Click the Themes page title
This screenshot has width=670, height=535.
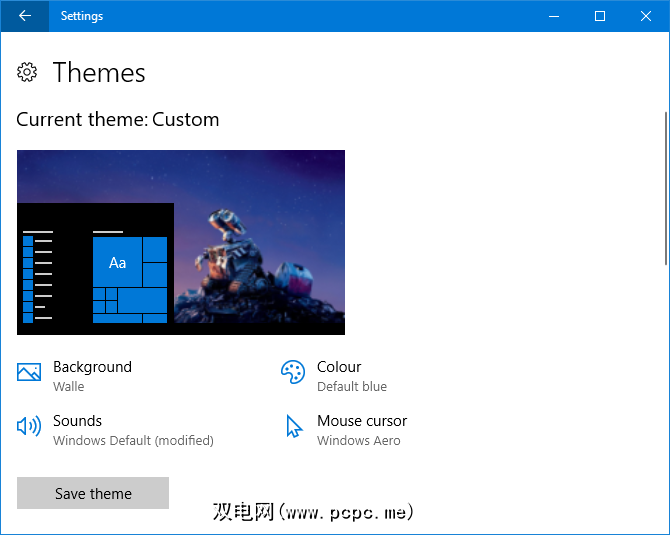pos(99,72)
